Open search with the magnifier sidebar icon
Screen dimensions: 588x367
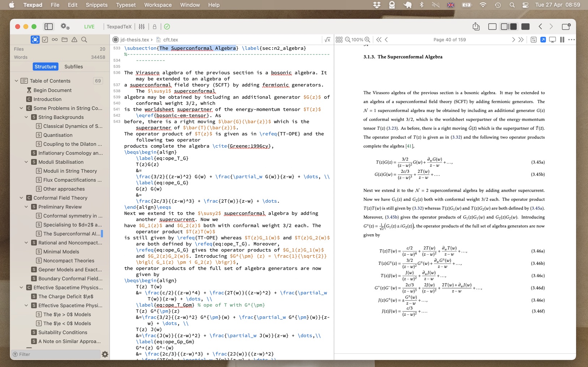click(x=84, y=40)
